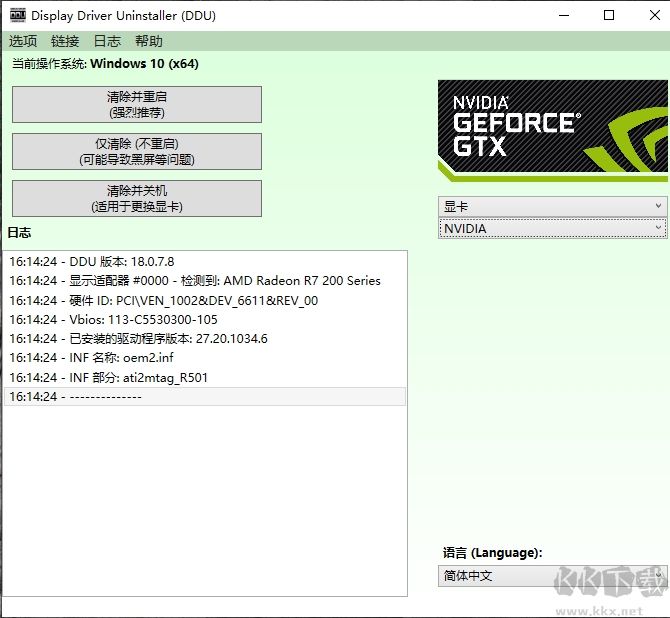Maximize the DDU window

[609, 15]
